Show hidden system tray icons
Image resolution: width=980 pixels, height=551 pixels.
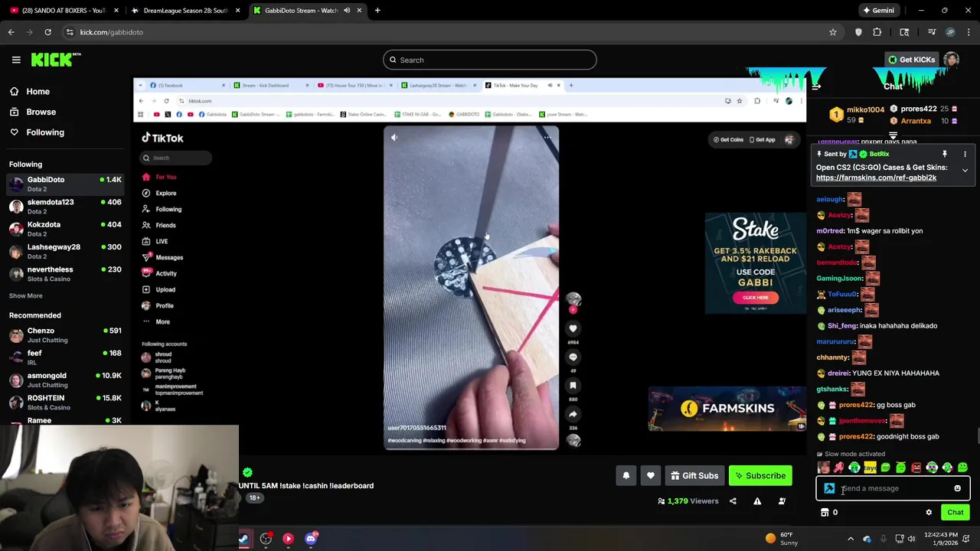click(850, 539)
